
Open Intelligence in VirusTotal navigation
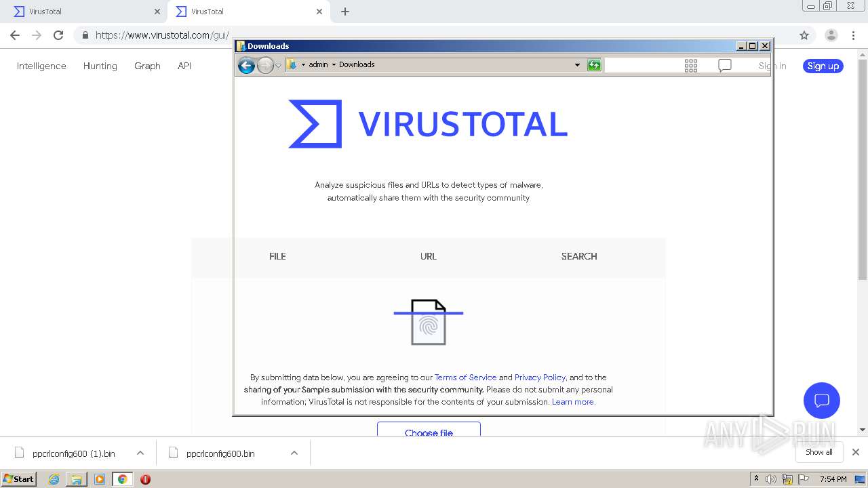41,66
